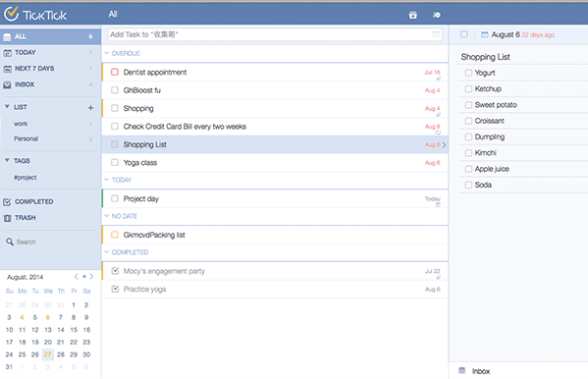This screenshot has width=588, height=379.
Task: Click the attachment icon on Dentist appointment
Action: tap(438, 79)
